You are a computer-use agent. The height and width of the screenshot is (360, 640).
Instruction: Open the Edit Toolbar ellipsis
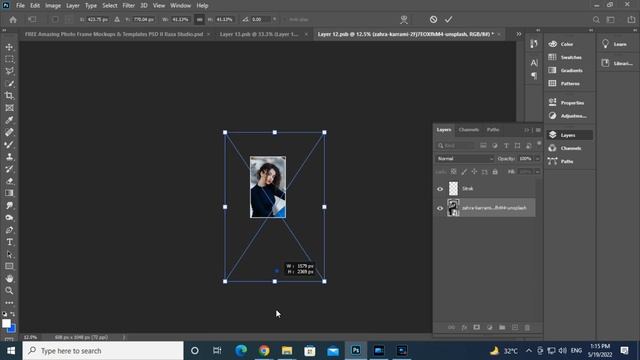pyautogui.click(x=9, y=302)
